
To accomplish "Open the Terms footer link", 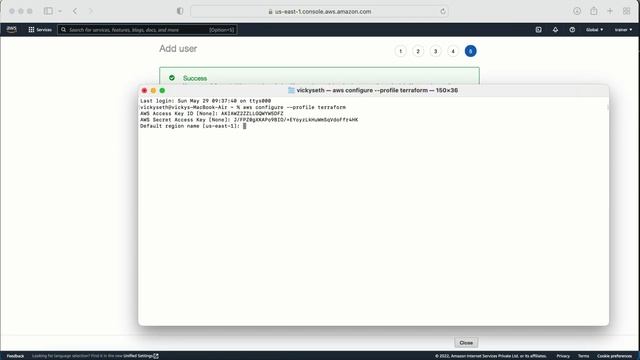I will (x=583, y=356).
